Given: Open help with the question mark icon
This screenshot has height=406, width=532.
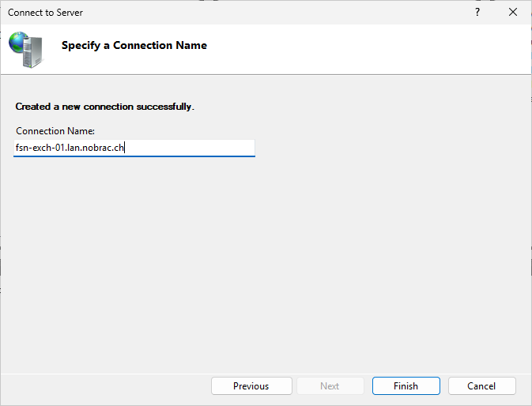Looking at the screenshot, I should (477, 12).
